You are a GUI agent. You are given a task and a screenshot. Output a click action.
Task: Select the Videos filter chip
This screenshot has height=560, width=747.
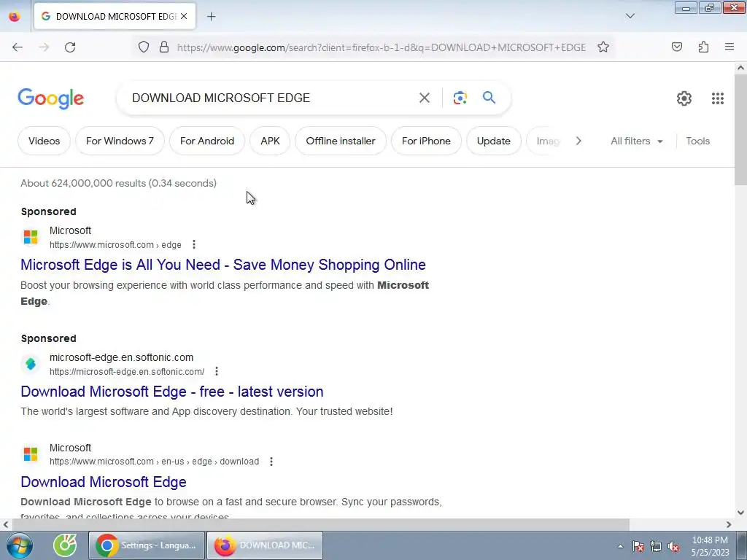click(x=44, y=141)
